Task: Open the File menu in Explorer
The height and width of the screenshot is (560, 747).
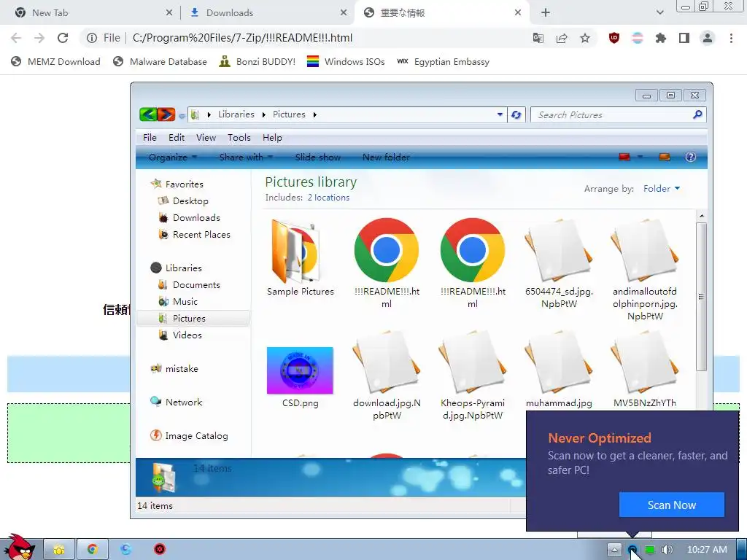Action: click(x=150, y=138)
